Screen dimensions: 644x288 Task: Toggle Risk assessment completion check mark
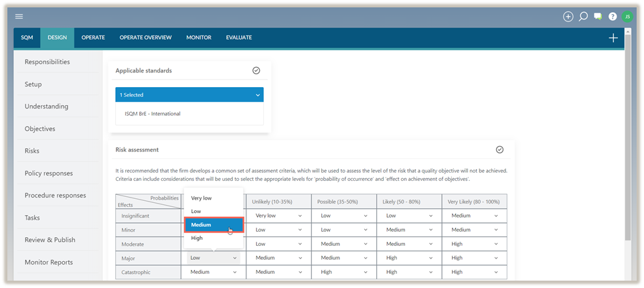click(499, 149)
